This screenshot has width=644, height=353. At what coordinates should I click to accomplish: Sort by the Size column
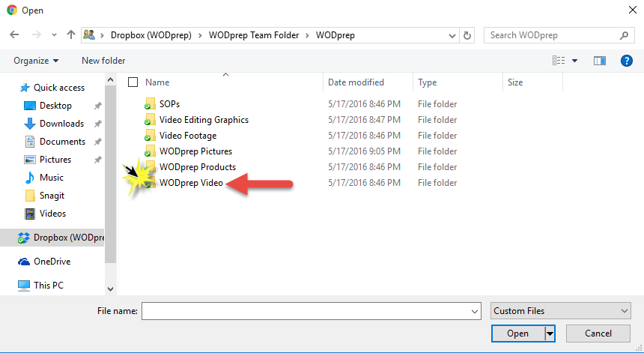515,82
